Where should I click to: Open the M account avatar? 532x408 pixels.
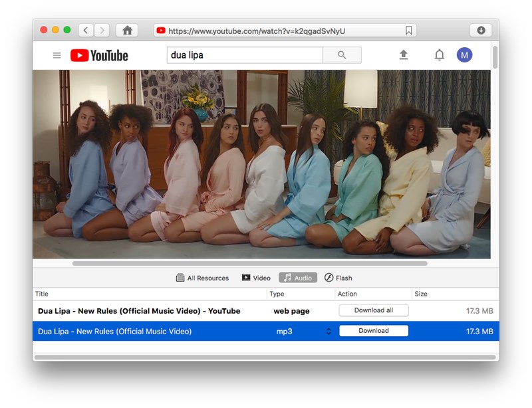(464, 55)
